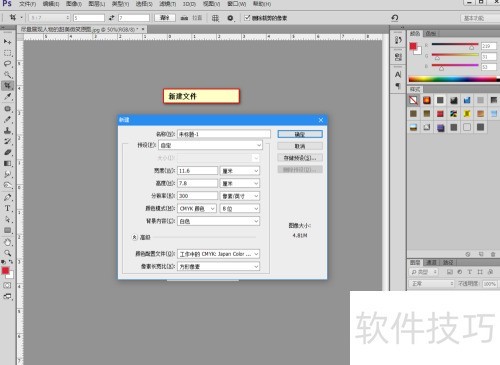This screenshot has height=365, width=500.
Task: Select the Brush tool
Action: (7, 119)
